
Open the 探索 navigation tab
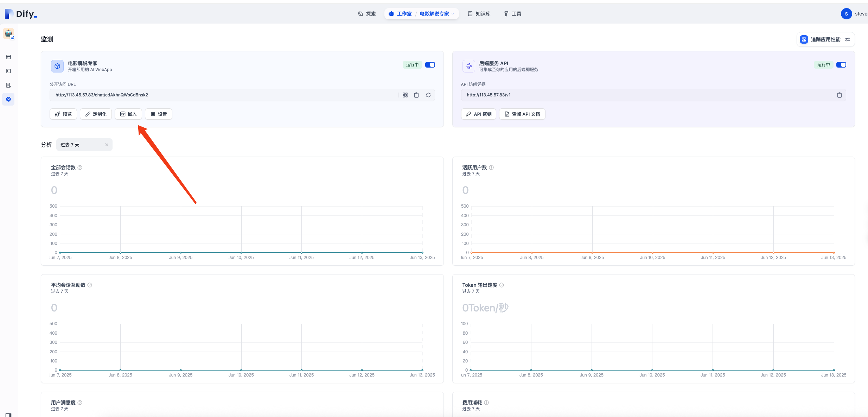tap(367, 14)
